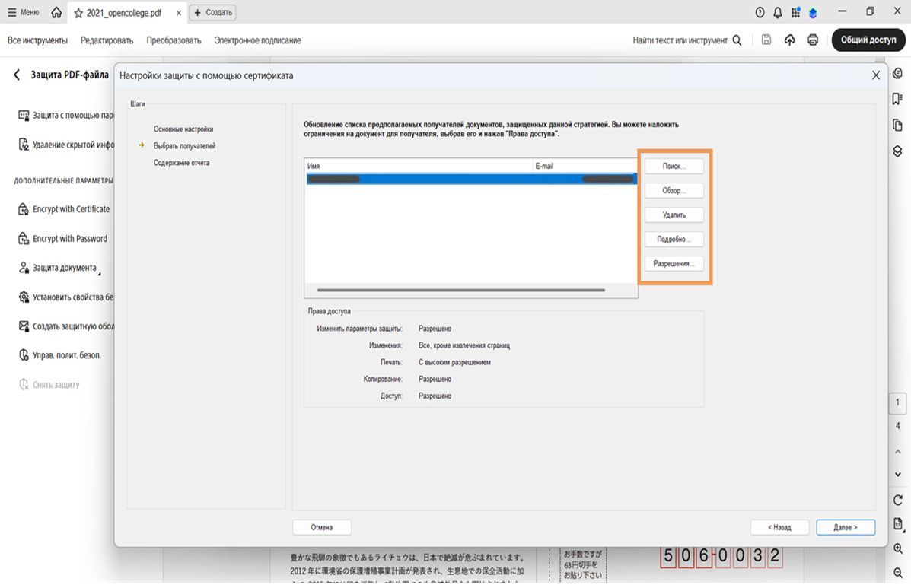Select Encrypt with Password

click(62, 239)
